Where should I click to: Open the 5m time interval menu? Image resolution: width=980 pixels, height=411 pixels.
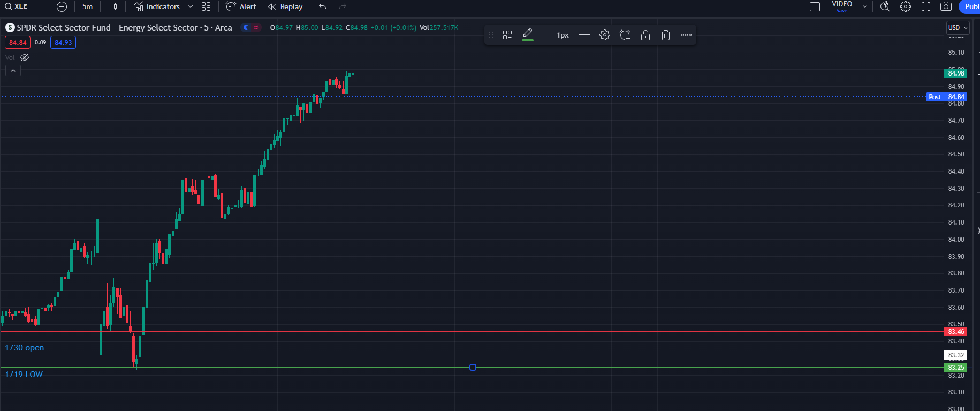tap(87, 6)
